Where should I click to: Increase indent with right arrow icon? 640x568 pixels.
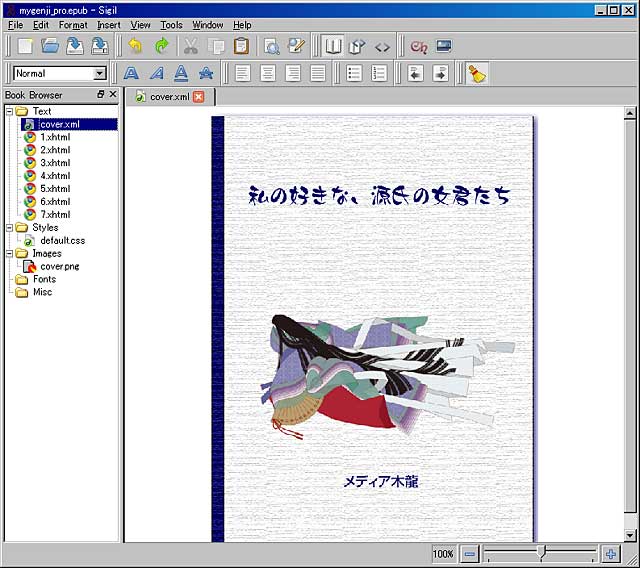click(x=440, y=73)
